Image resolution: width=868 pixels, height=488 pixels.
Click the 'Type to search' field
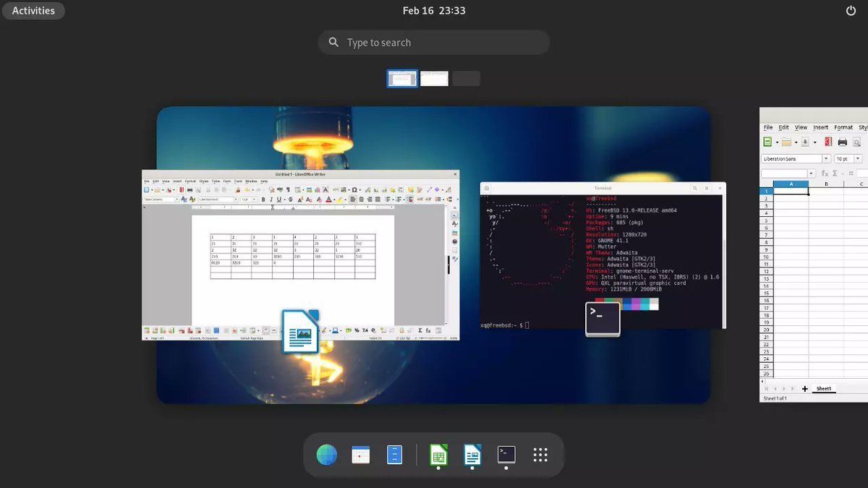tap(434, 43)
